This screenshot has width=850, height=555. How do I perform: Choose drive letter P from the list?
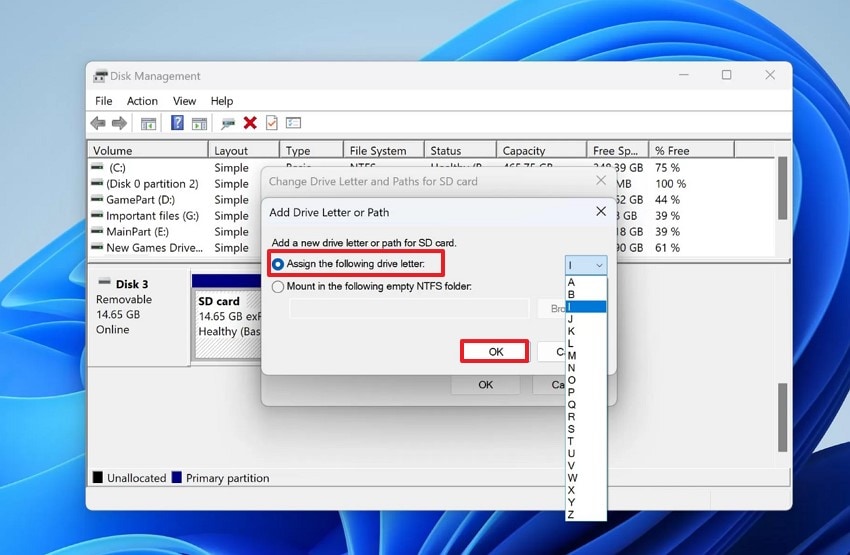pyautogui.click(x=585, y=392)
